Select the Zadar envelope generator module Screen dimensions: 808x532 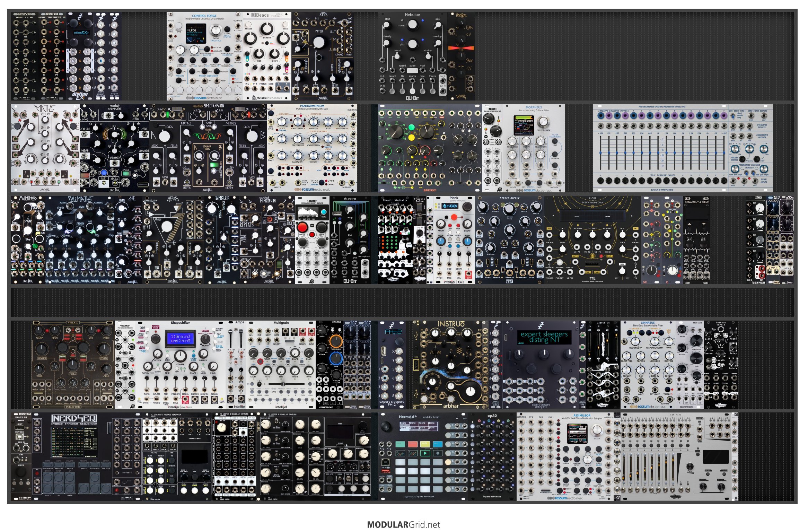[x=312, y=240]
